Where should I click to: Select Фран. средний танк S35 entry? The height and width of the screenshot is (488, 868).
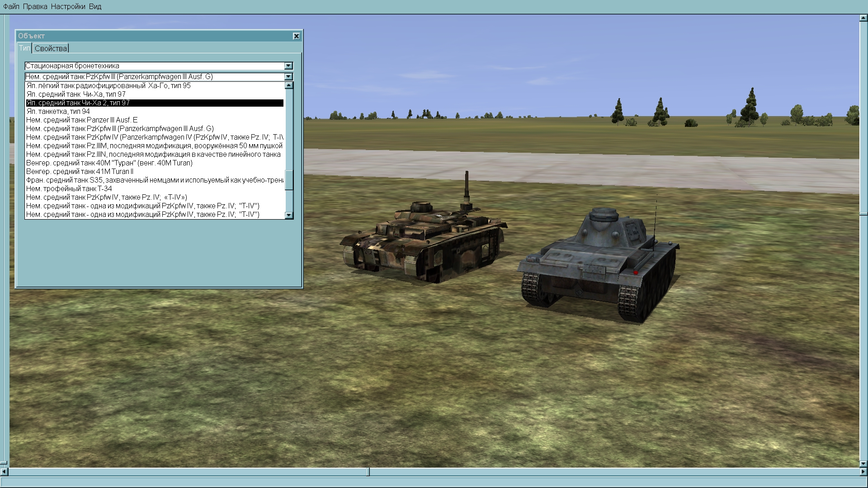pyautogui.click(x=155, y=180)
